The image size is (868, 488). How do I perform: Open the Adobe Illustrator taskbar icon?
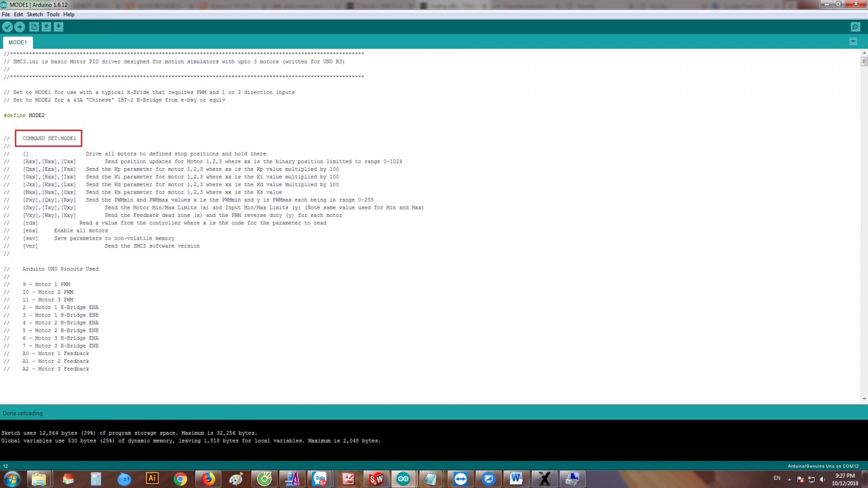152,479
